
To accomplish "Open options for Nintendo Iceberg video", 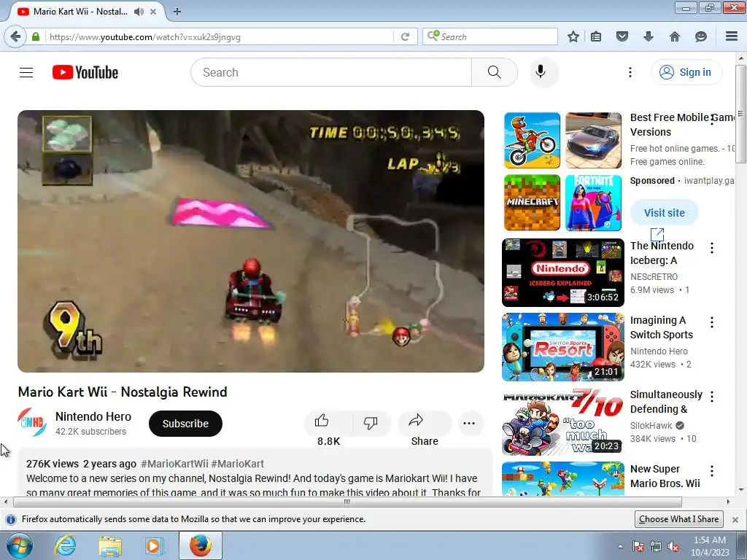I will (712, 248).
